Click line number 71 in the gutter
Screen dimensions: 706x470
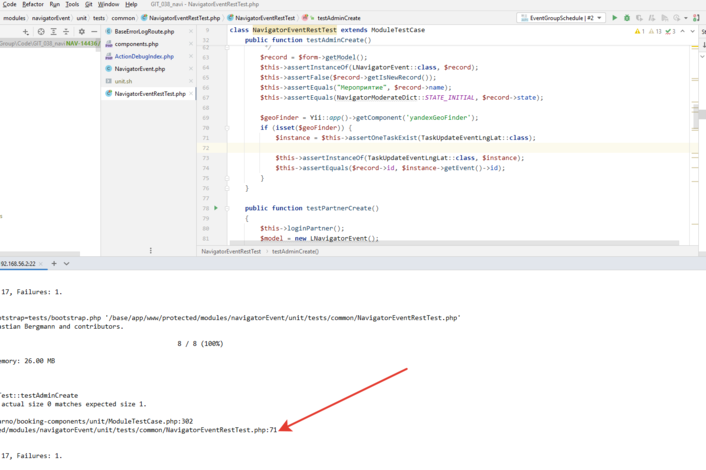click(206, 138)
